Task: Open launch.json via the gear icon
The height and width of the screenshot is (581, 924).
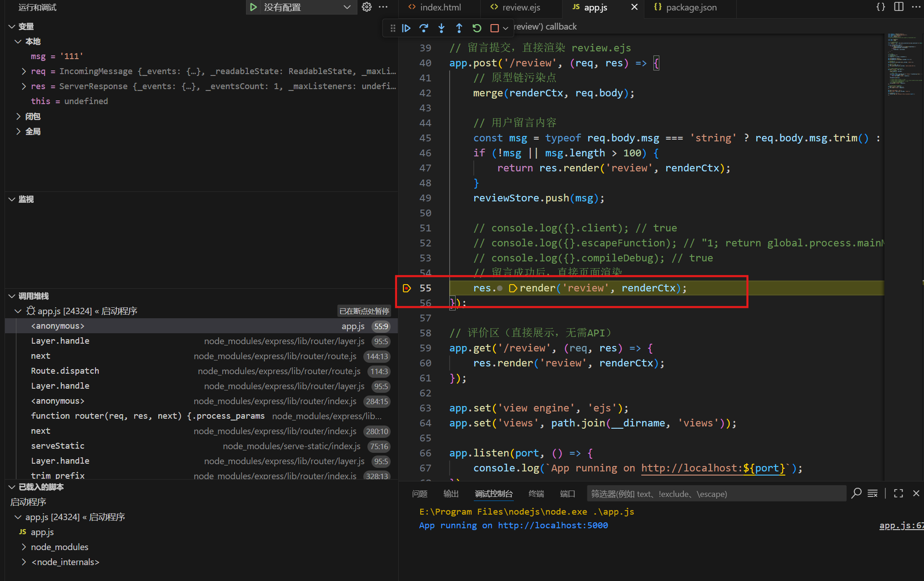Action: click(x=367, y=7)
